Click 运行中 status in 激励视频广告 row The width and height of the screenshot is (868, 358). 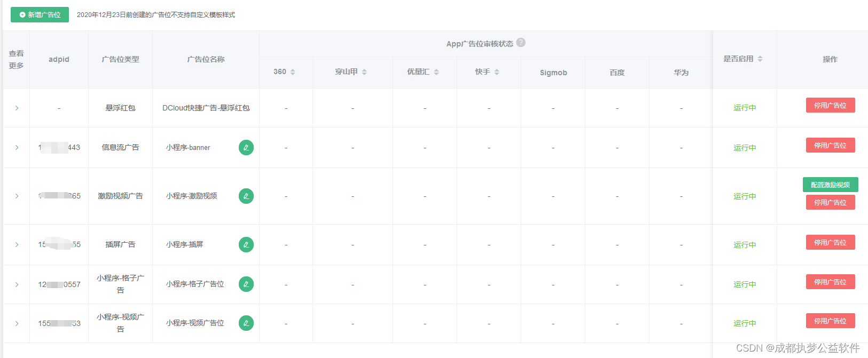[x=745, y=196]
